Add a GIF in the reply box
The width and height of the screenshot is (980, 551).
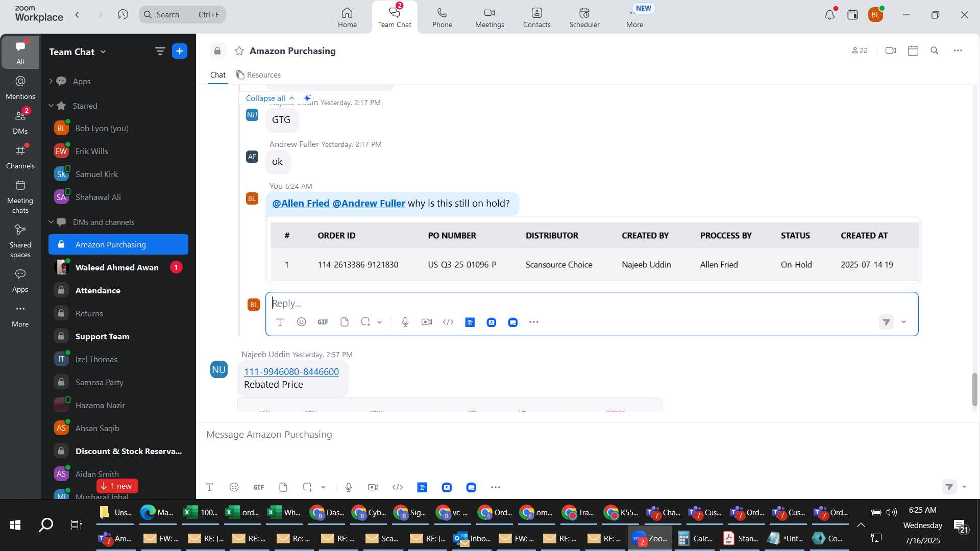tap(323, 322)
